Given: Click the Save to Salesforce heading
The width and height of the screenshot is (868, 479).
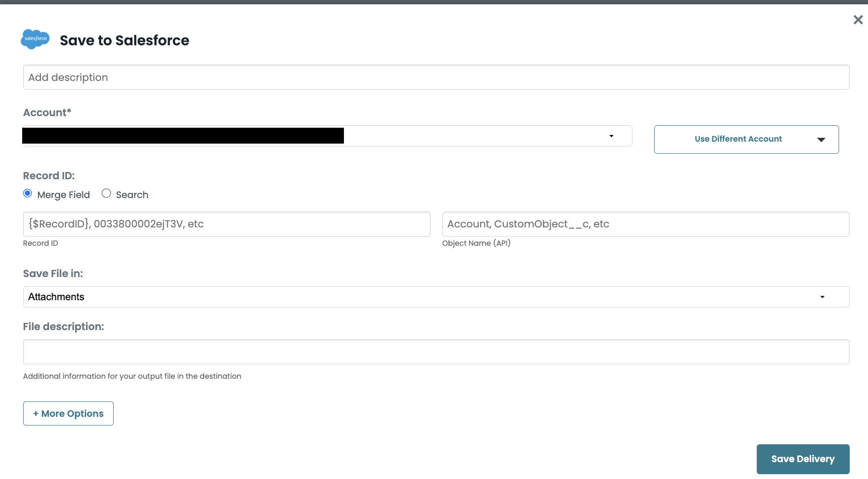Looking at the screenshot, I should click(x=124, y=40).
